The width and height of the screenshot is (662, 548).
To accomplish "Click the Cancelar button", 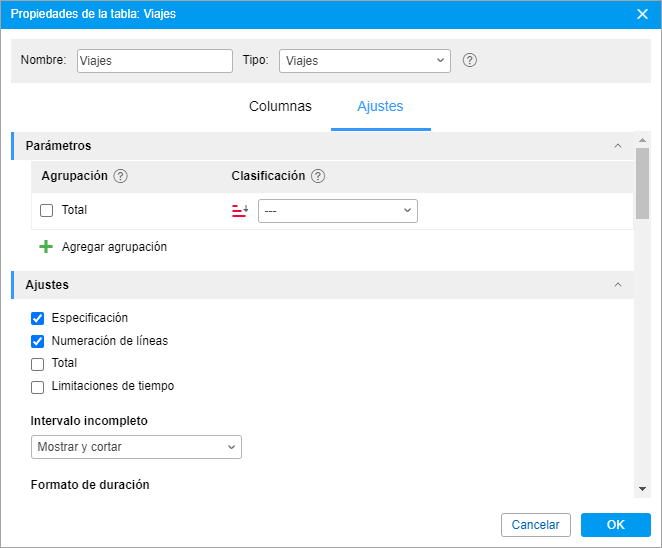I will 536,525.
